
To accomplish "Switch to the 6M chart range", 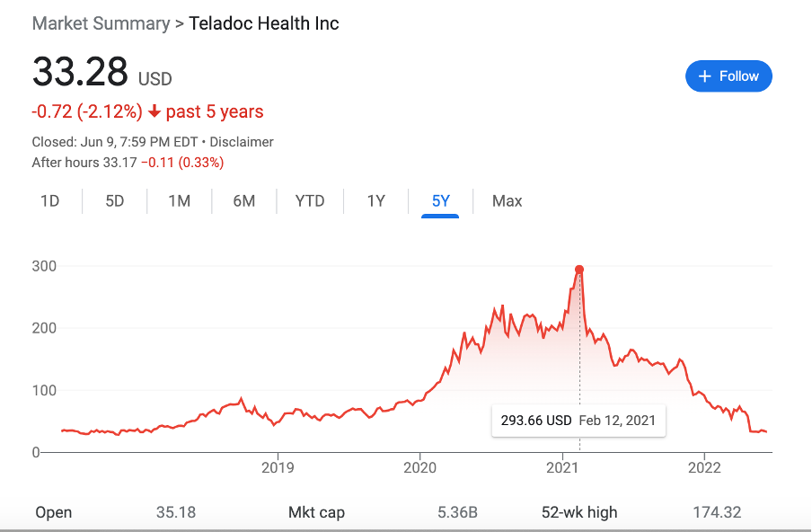I will pos(243,201).
